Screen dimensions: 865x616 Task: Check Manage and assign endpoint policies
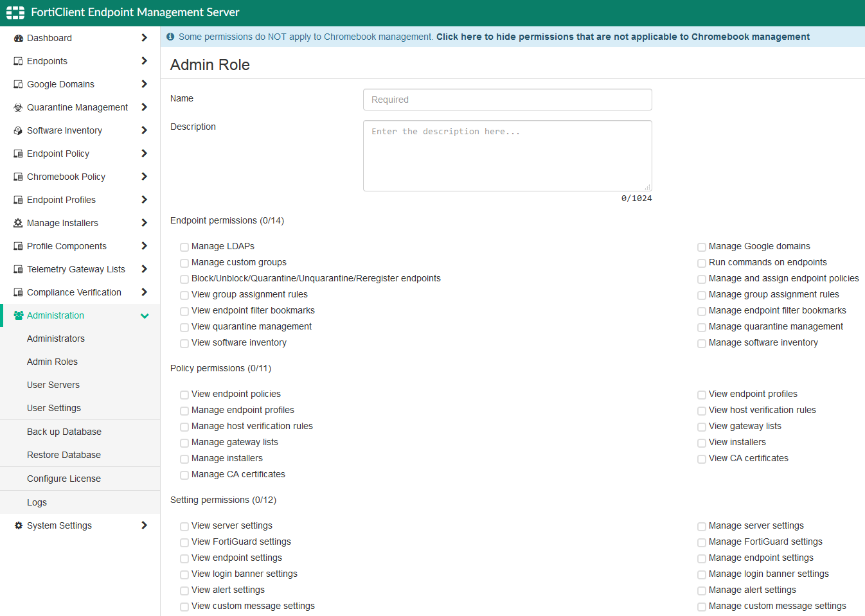tap(702, 279)
